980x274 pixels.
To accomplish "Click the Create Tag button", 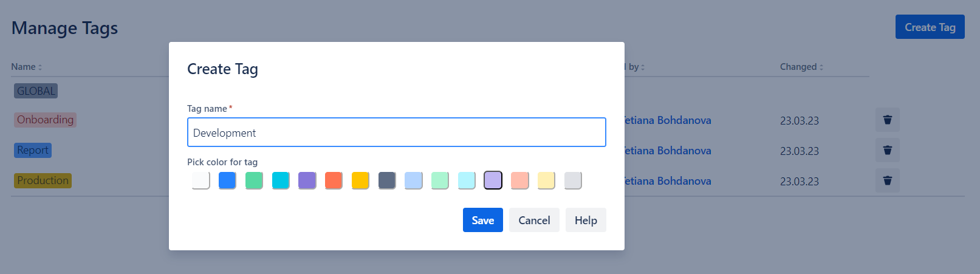I will (930, 27).
